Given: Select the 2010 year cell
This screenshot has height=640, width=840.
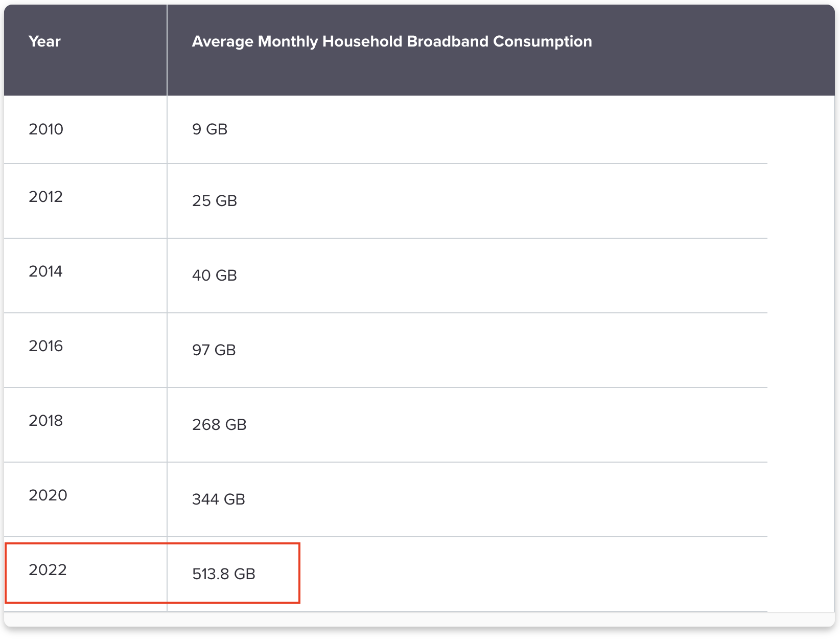Looking at the screenshot, I should [46, 129].
